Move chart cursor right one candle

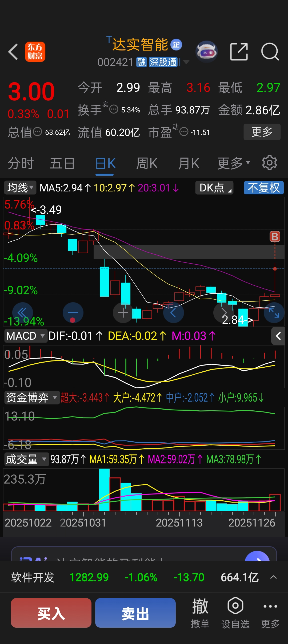click(x=224, y=313)
